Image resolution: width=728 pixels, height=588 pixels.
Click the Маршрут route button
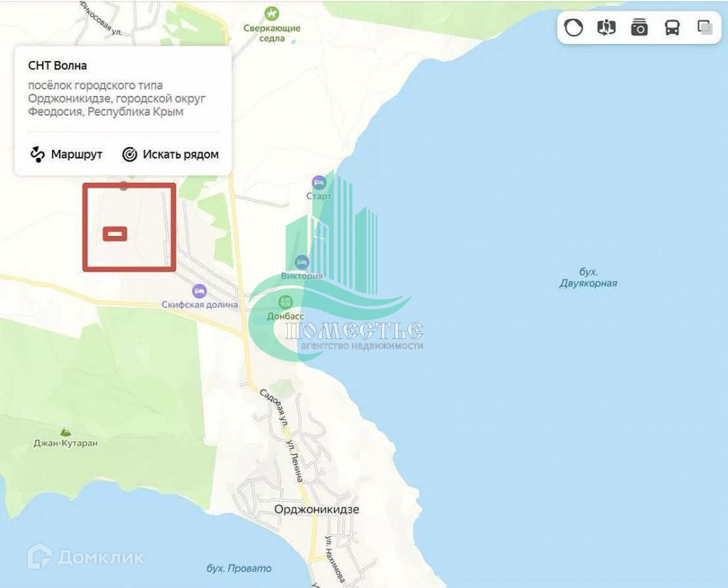[x=66, y=154]
